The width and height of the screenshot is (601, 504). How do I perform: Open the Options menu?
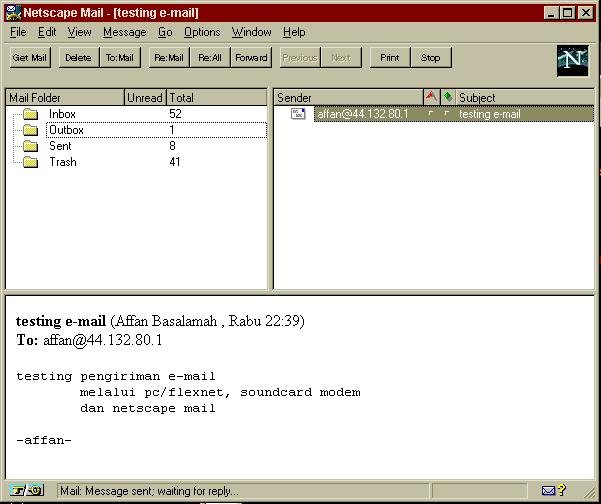click(202, 32)
